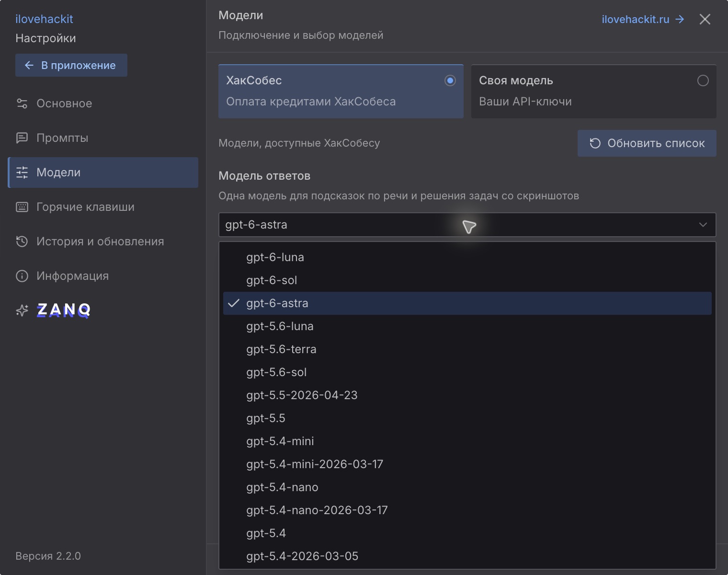This screenshot has height=575, width=728.
Task: Open the ilovehackit.ru link at top right
Action: pos(643,19)
